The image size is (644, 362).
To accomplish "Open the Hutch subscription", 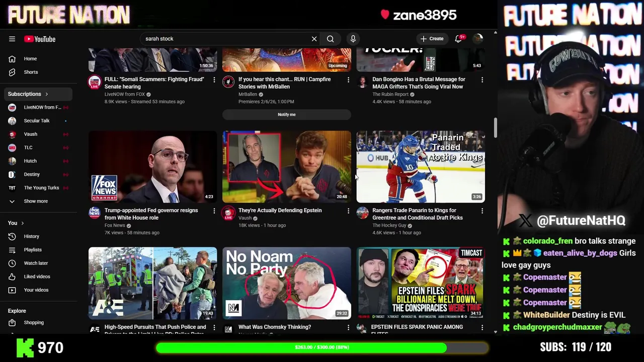I will point(38,161).
